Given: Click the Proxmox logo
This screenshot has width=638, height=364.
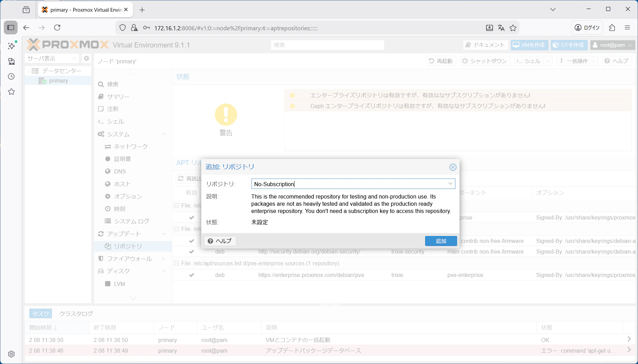Looking at the screenshot, I should pyautogui.click(x=68, y=45).
